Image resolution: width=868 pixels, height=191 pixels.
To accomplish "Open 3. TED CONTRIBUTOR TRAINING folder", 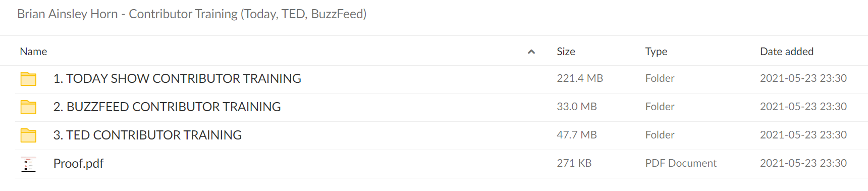I will (147, 135).
